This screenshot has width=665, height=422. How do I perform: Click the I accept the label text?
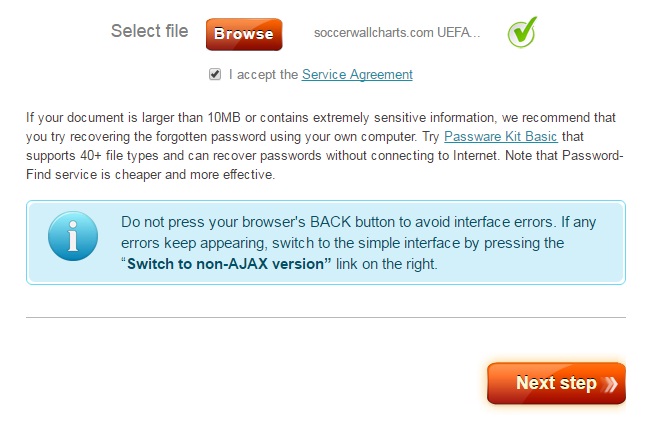tap(263, 75)
